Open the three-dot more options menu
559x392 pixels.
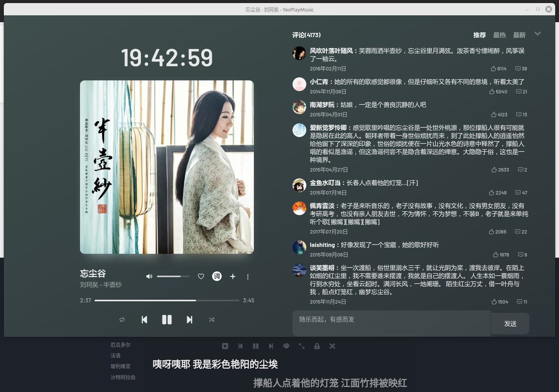[x=248, y=277]
